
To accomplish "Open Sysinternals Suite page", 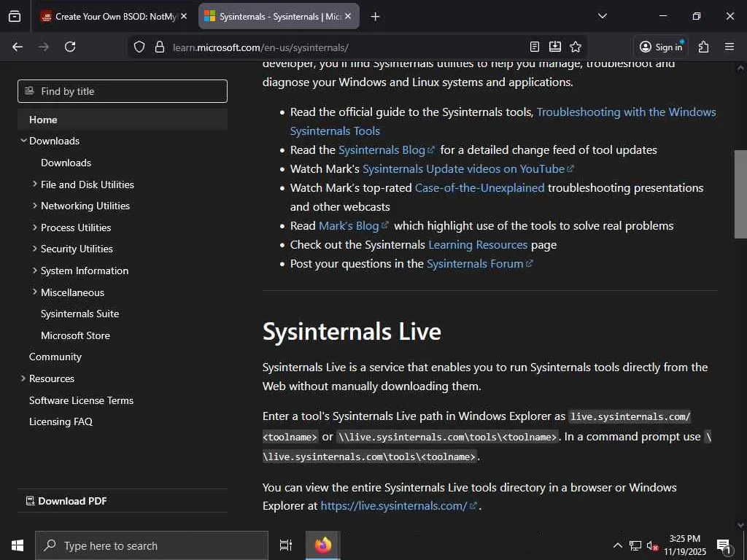I will coord(80,314).
